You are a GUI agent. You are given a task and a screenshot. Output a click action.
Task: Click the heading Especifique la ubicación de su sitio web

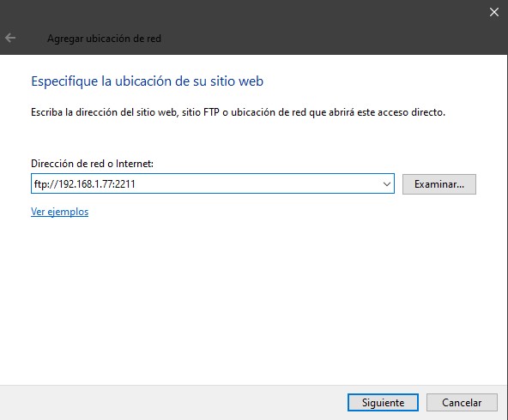point(147,81)
